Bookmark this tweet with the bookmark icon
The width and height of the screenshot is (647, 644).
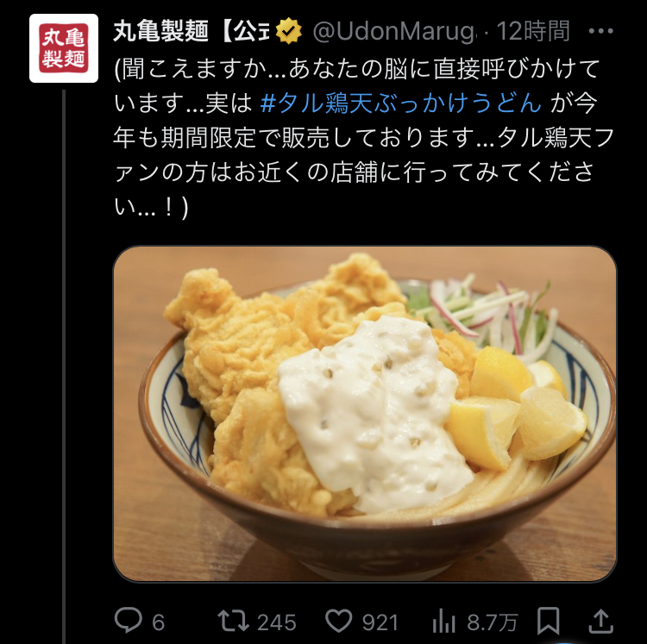point(548,621)
